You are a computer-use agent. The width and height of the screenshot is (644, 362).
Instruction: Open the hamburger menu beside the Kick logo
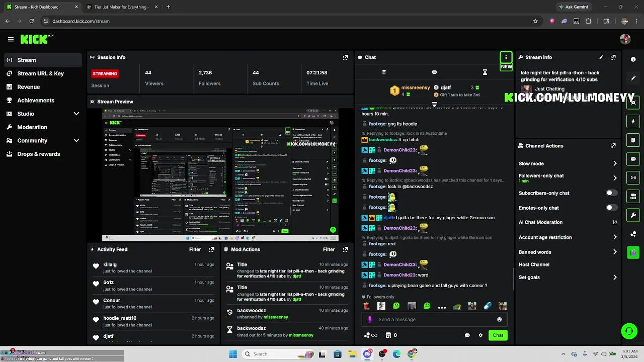click(11, 39)
